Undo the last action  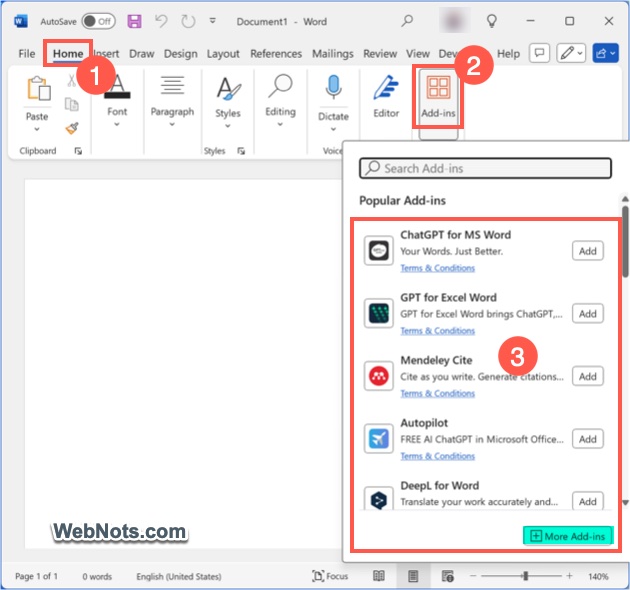point(161,21)
